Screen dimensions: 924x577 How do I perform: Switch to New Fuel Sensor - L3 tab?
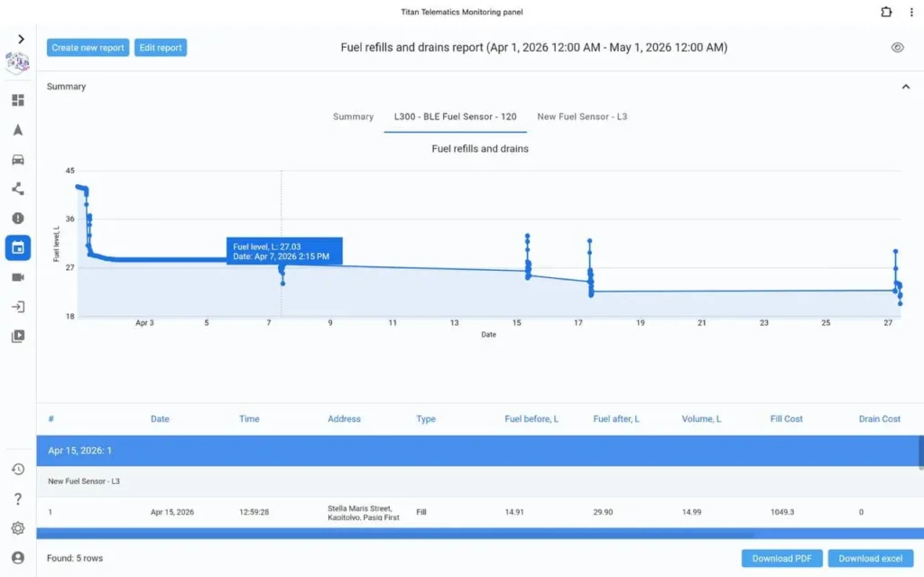(x=582, y=116)
